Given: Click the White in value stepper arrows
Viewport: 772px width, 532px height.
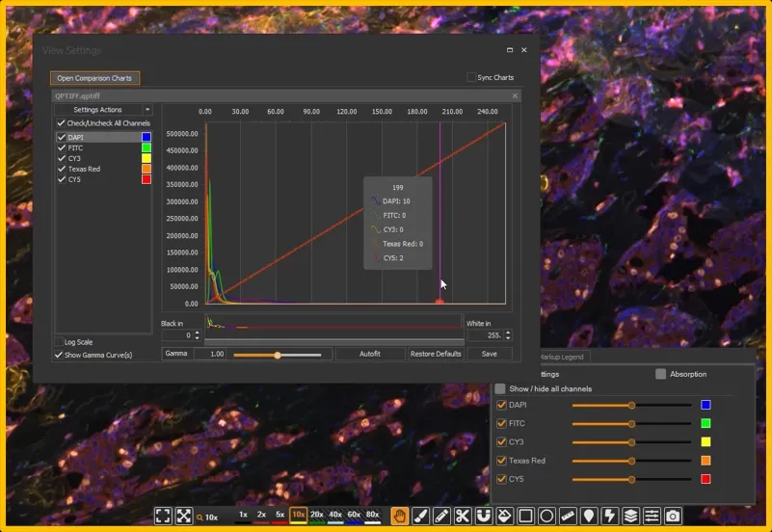Looking at the screenshot, I should point(508,335).
